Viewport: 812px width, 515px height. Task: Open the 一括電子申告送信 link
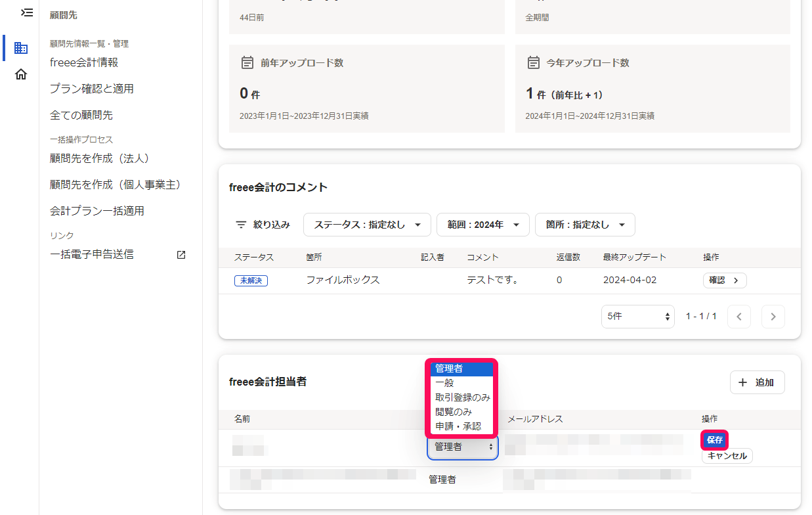(x=92, y=254)
